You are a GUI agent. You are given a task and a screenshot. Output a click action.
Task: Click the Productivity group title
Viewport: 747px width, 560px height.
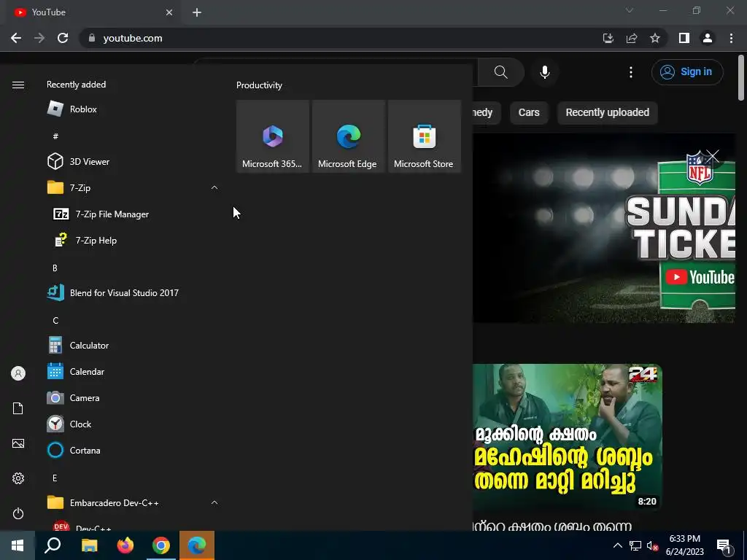tap(259, 85)
